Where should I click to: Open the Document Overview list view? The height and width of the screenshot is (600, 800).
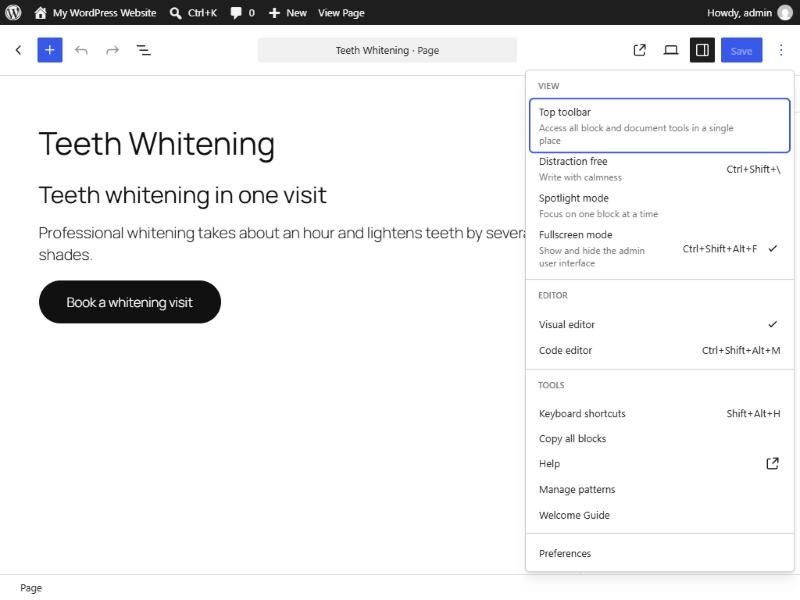(143, 50)
